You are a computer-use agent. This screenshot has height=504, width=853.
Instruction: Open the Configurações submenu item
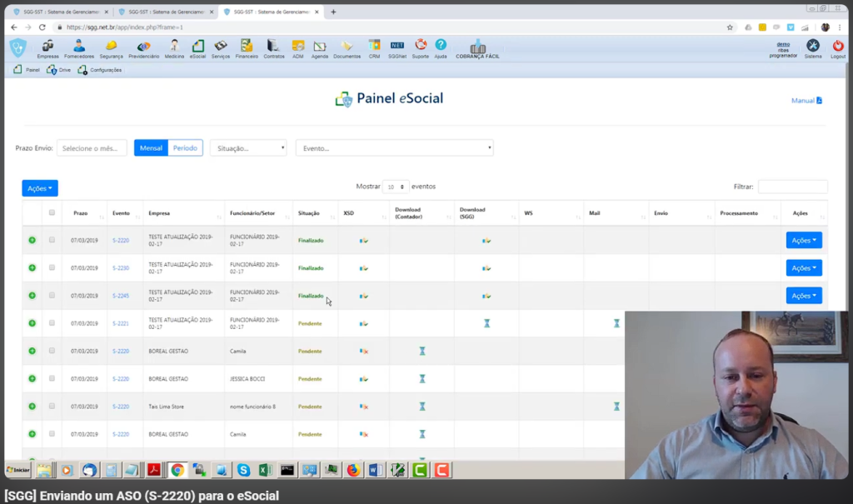coord(100,70)
